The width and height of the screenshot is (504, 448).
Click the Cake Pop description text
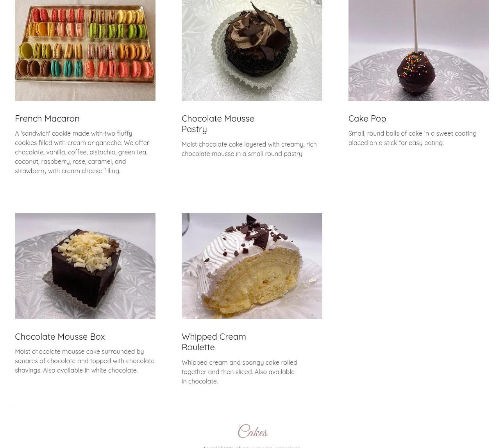[413, 138]
